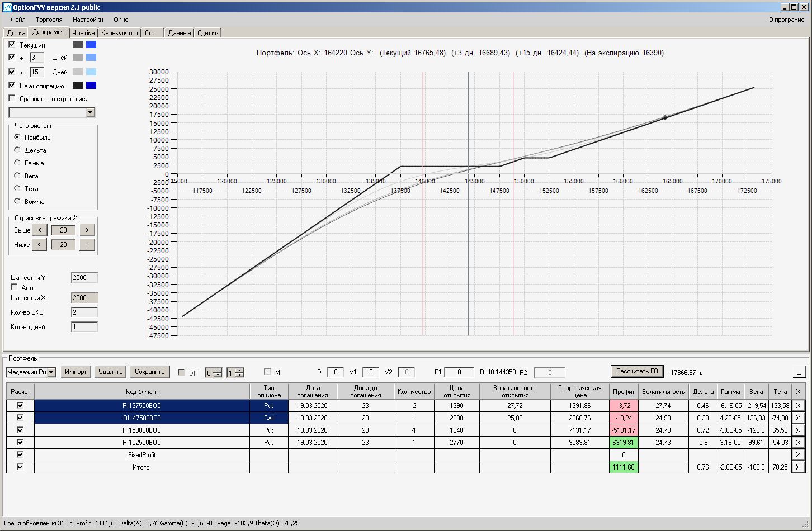
Task: Click the Шаг сетки Y input field
Action: [x=84, y=278]
